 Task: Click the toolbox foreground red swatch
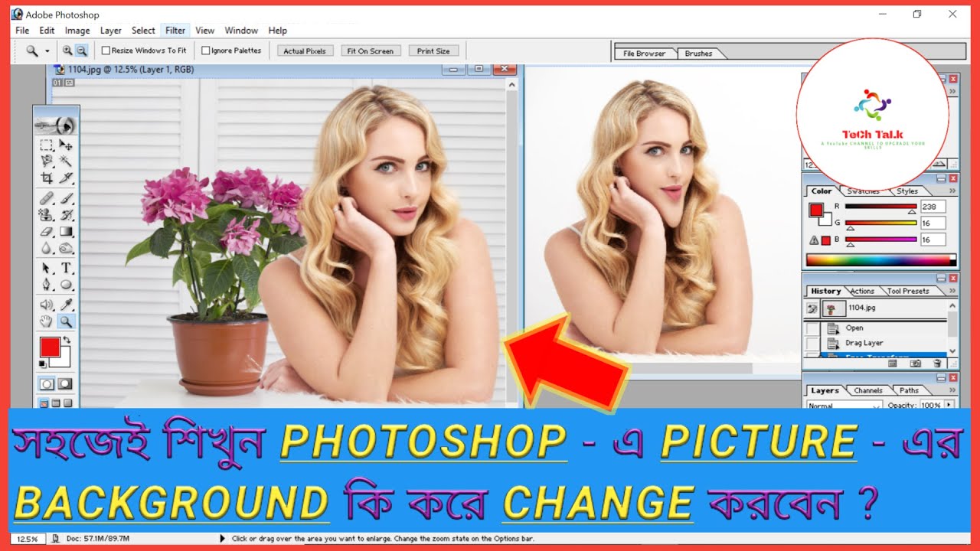point(50,347)
